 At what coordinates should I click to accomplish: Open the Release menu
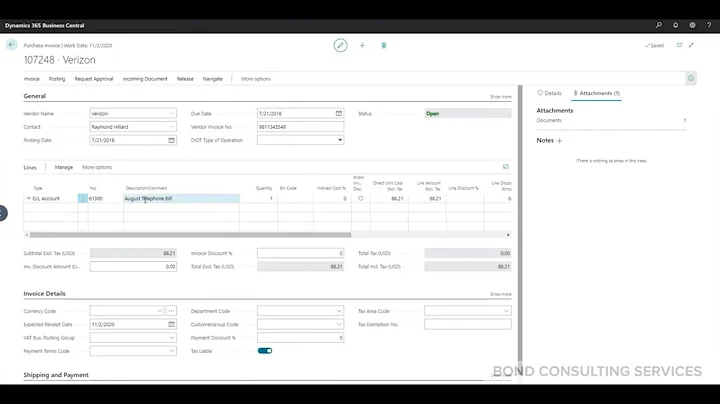pos(185,79)
